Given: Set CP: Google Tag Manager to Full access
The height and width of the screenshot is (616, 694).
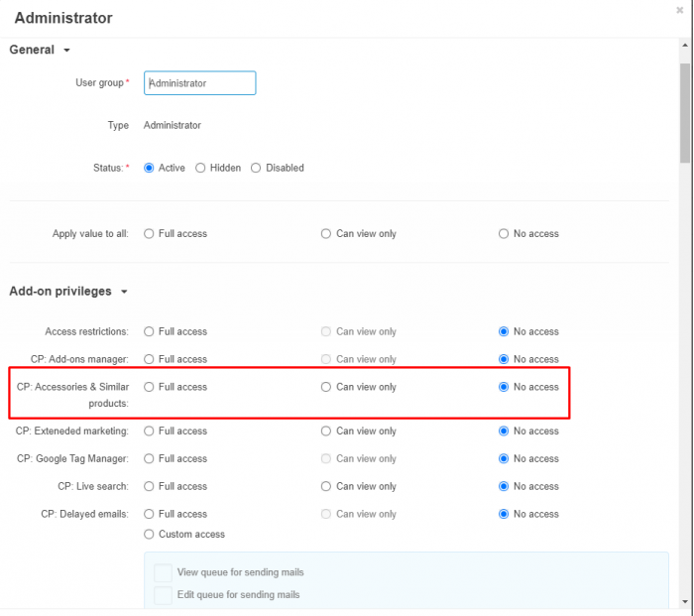Looking at the screenshot, I should (149, 458).
